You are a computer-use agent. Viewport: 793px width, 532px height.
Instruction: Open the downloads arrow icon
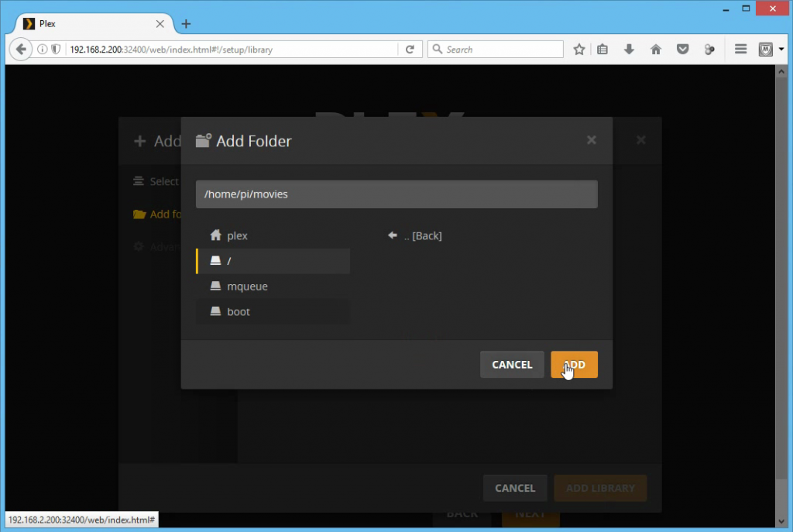(x=629, y=49)
